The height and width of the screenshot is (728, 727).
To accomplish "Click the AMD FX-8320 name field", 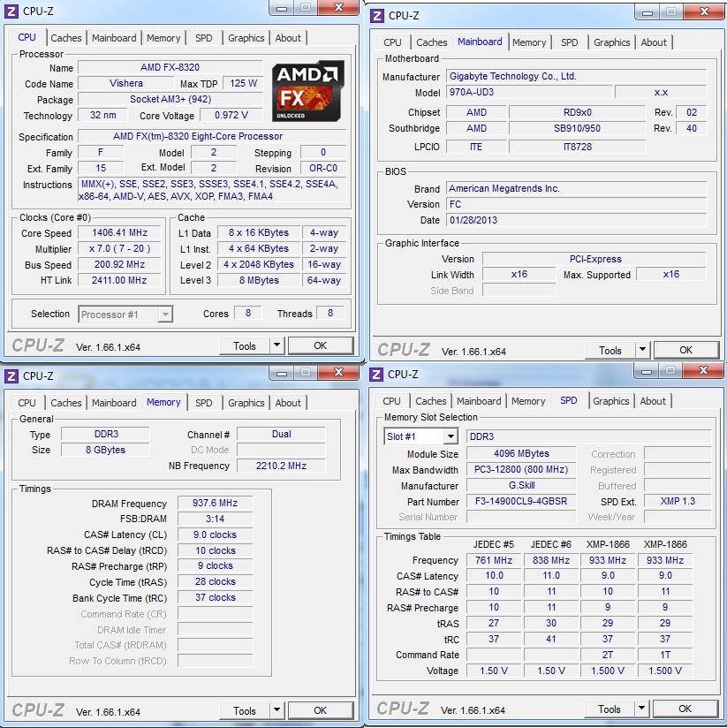I will point(170,67).
